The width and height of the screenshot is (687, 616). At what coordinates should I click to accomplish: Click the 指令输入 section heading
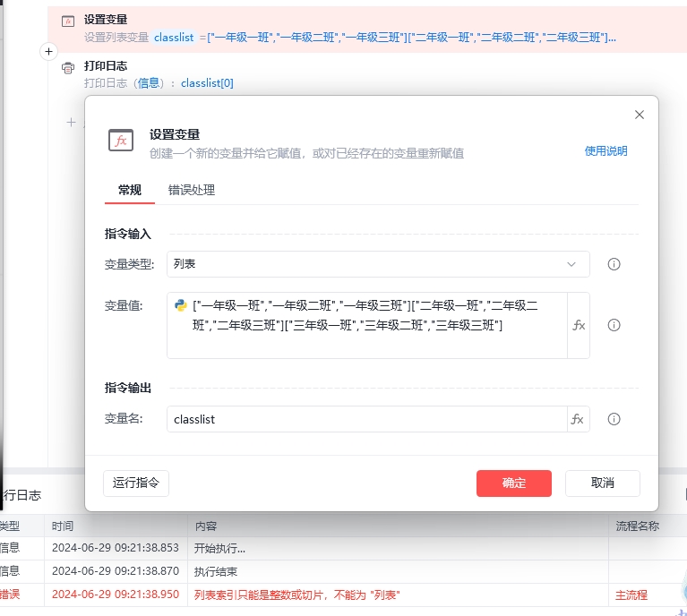point(128,234)
